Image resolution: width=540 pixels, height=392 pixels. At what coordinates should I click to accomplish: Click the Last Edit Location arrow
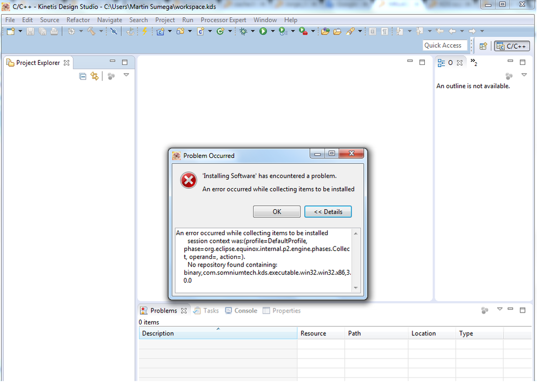click(439, 31)
